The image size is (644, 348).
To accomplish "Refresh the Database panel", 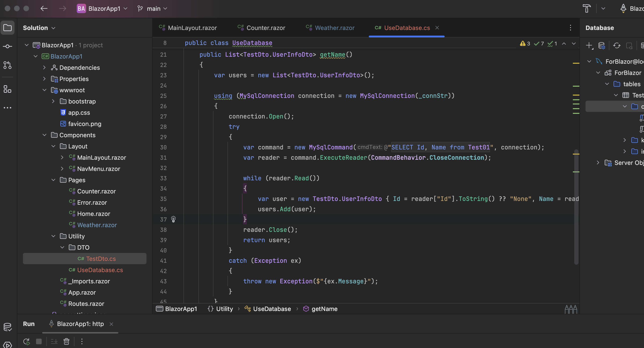I will click(616, 45).
